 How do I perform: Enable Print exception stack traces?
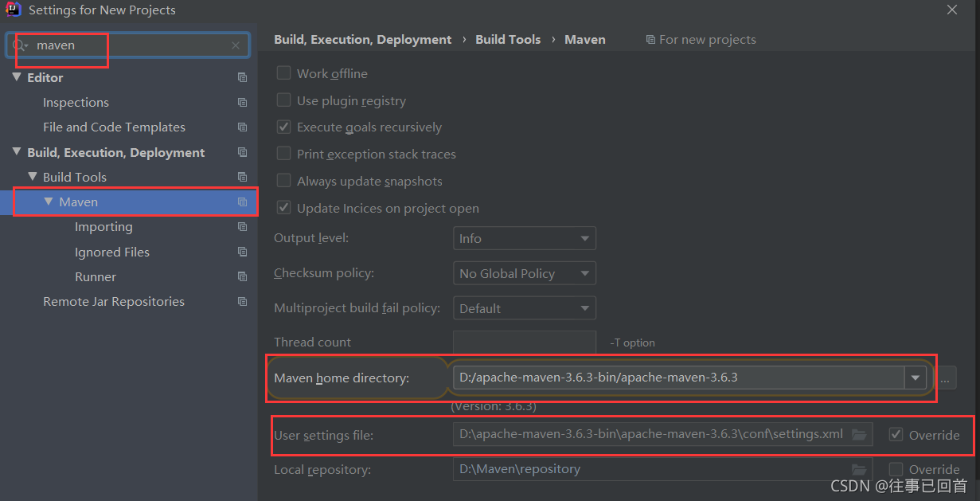283,153
